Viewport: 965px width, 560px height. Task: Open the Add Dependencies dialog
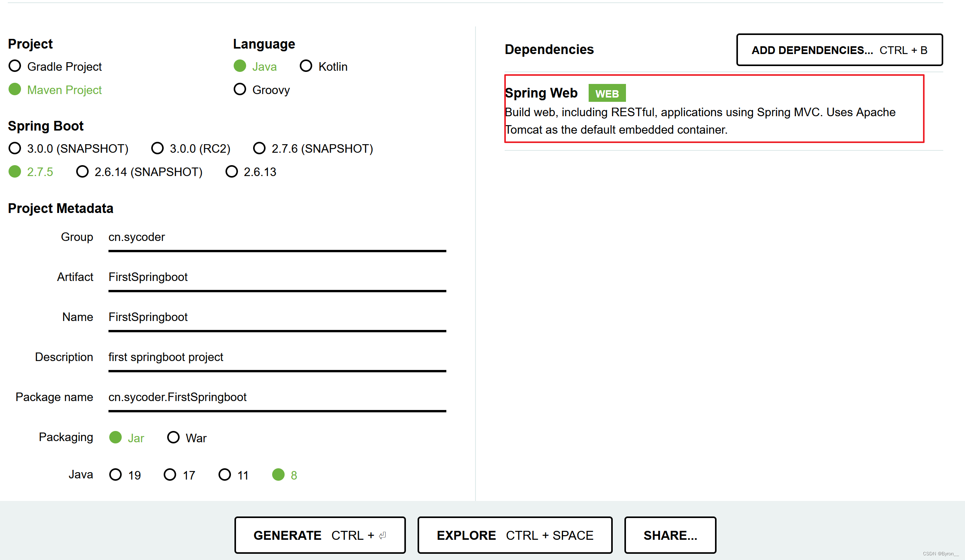839,50
